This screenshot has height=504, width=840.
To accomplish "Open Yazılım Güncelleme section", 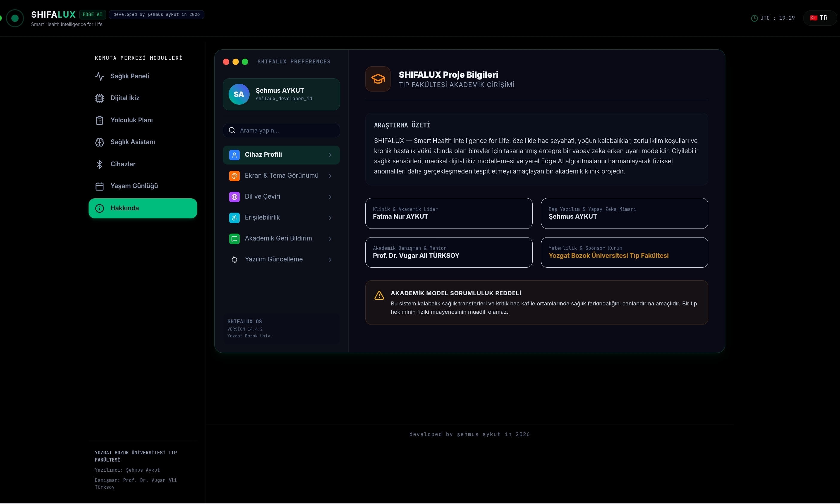I will pos(281,260).
